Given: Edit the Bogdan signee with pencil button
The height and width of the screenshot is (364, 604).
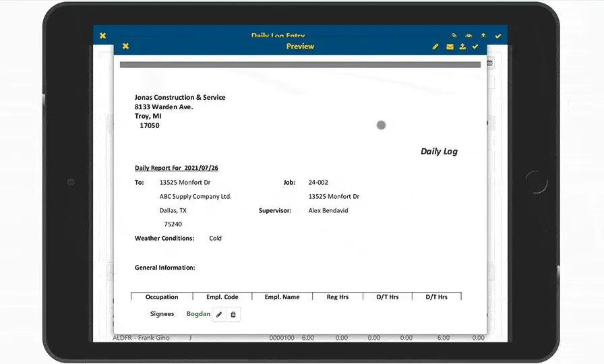Looking at the screenshot, I should pos(219,314).
